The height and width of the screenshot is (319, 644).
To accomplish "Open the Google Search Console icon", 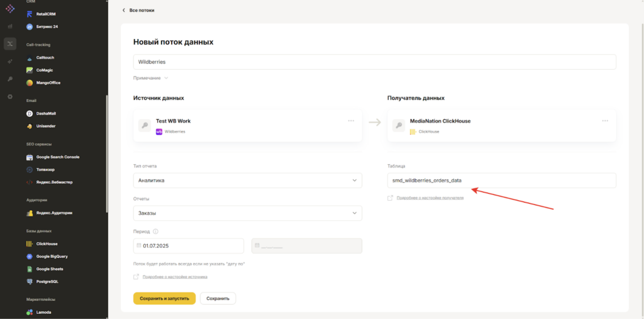I will 30,157.
